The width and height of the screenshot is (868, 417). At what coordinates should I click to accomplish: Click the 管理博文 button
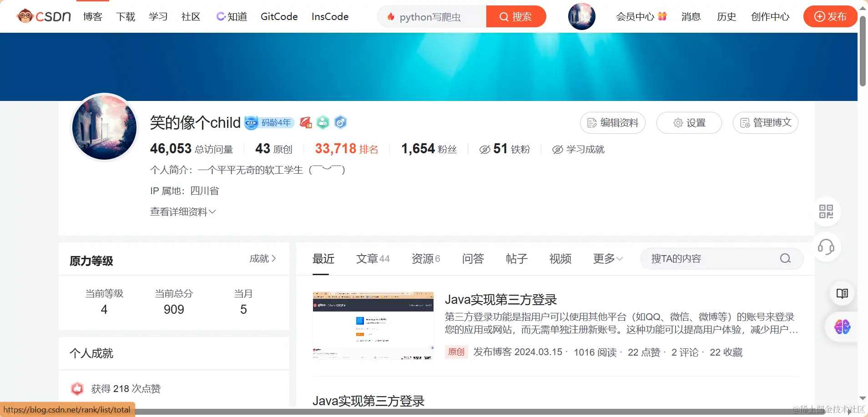tap(766, 123)
